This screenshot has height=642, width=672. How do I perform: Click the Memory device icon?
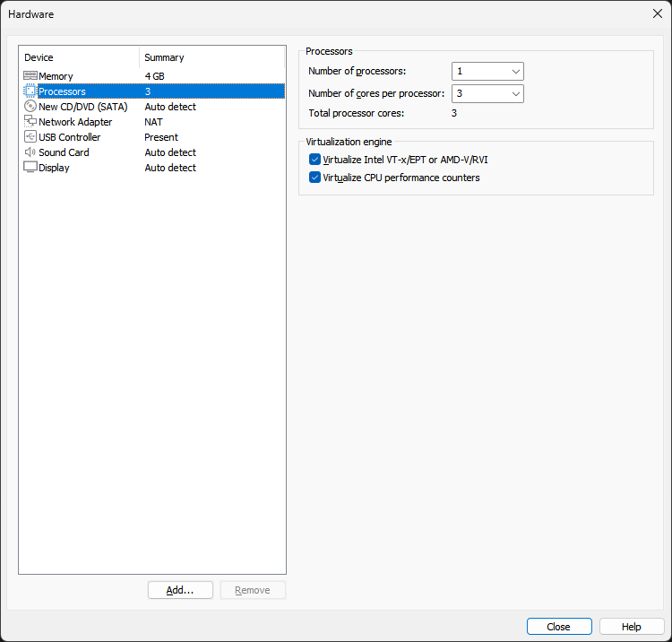[30, 76]
